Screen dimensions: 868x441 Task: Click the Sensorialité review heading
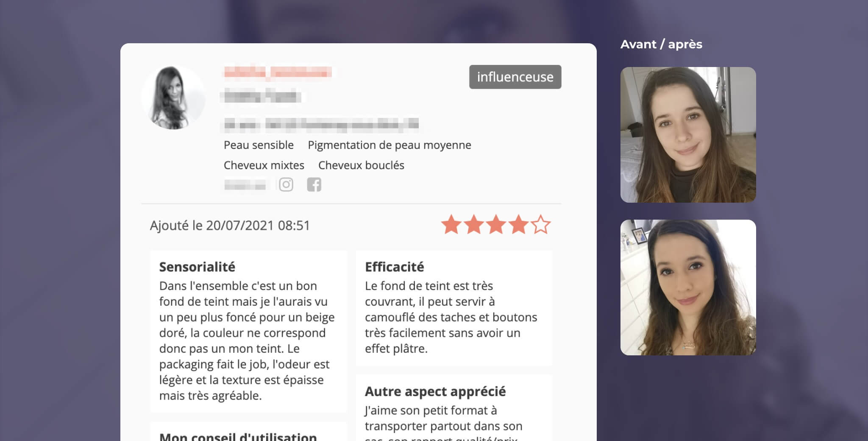[197, 267]
